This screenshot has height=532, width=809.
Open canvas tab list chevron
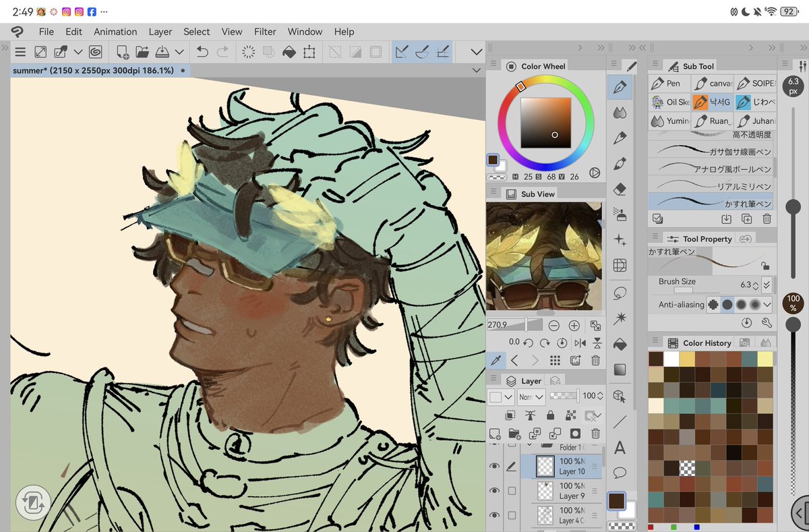click(476, 70)
